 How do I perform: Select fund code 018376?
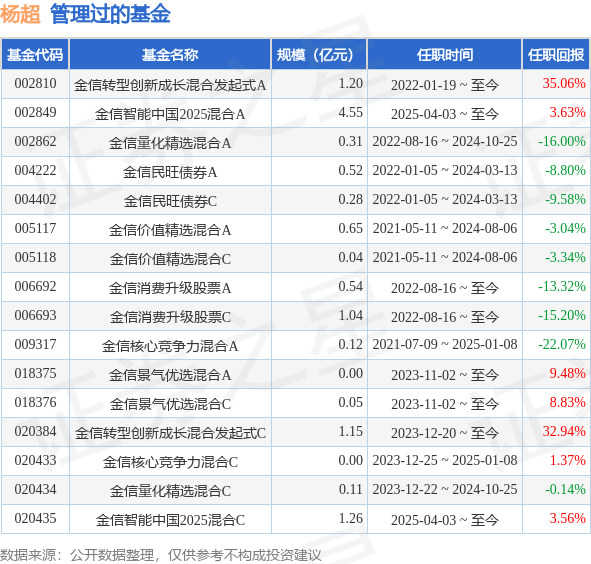tap(35, 403)
